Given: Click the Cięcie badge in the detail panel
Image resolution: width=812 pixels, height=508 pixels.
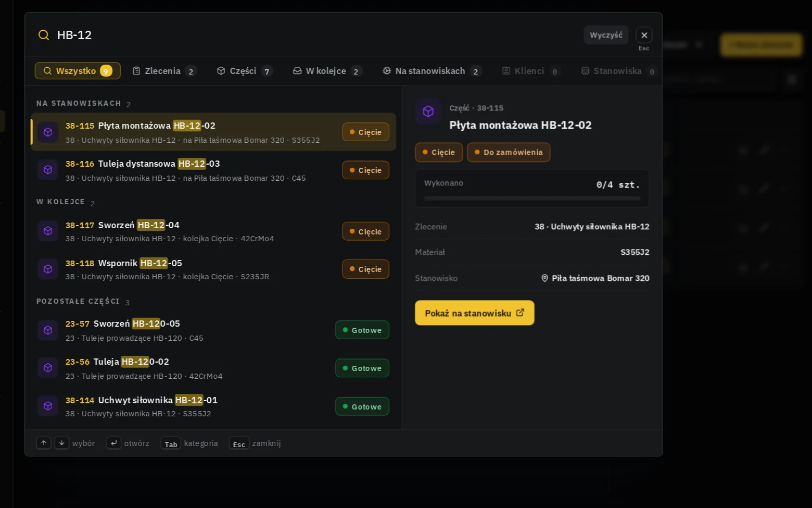Looking at the screenshot, I should pyautogui.click(x=439, y=152).
